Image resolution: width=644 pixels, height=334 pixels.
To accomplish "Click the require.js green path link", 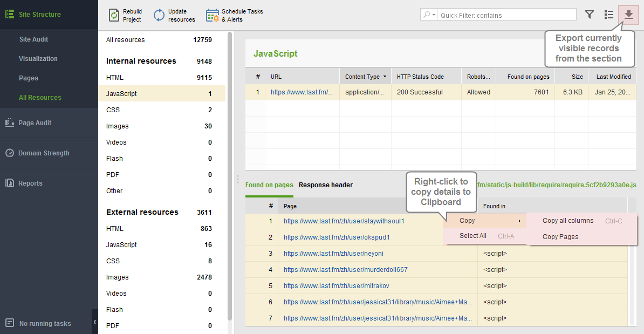I will click(x=557, y=185).
